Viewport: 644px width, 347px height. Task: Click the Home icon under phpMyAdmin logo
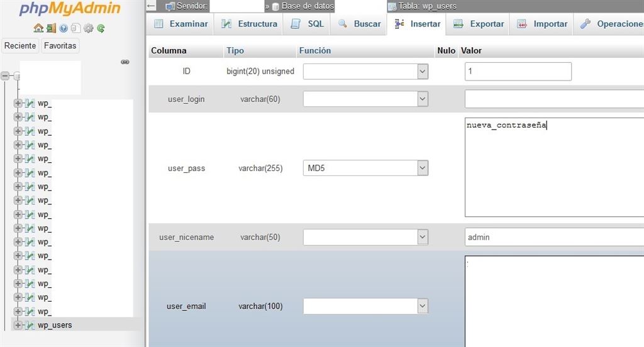(38, 28)
